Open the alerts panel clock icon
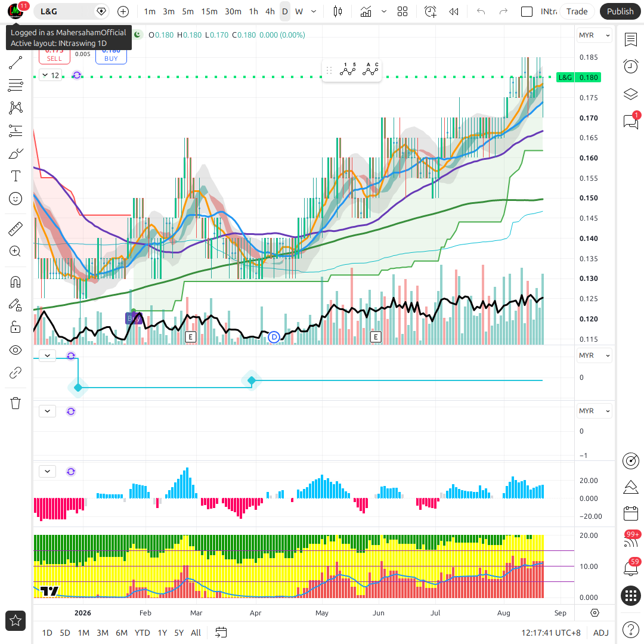The image size is (644, 644). tap(631, 66)
